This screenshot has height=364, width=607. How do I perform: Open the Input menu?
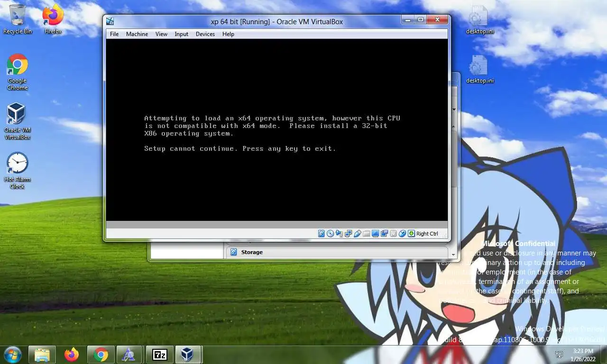pyautogui.click(x=181, y=34)
